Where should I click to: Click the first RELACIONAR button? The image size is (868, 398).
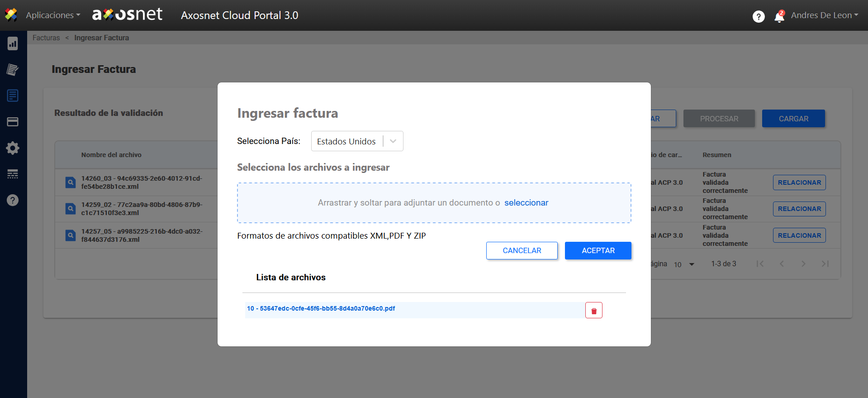pos(799,182)
